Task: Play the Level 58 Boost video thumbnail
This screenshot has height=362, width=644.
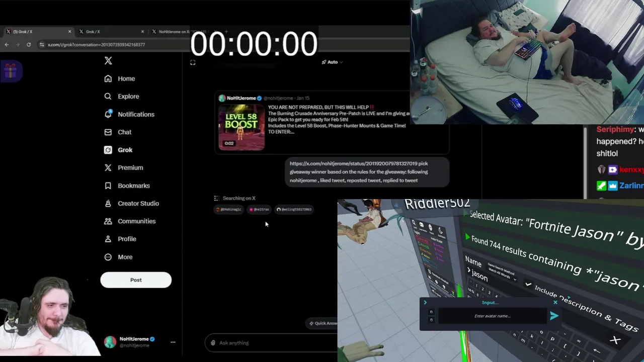Action: [x=242, y=127]
